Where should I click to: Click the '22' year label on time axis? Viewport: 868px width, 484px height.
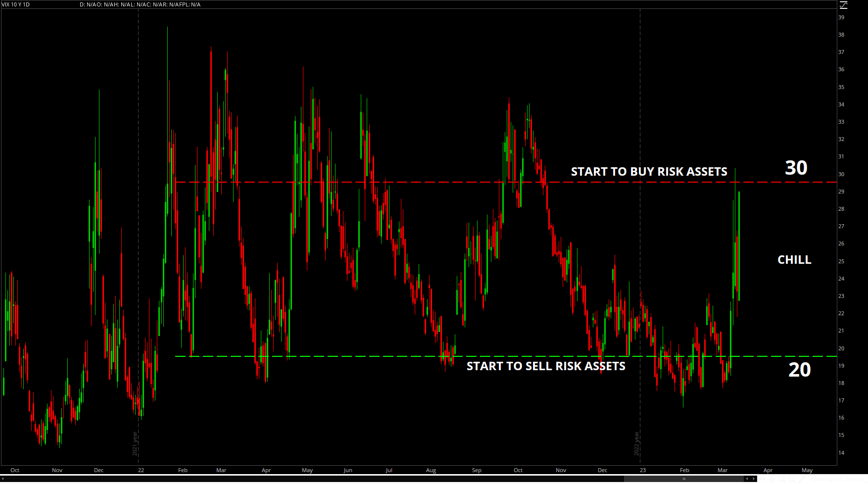pyautogui.click(x=141, y=470)
